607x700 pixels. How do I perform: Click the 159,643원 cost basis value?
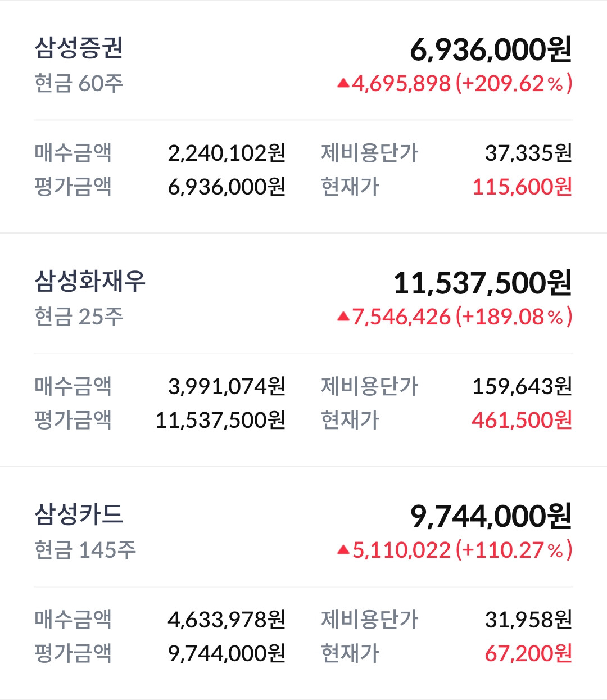522,386
